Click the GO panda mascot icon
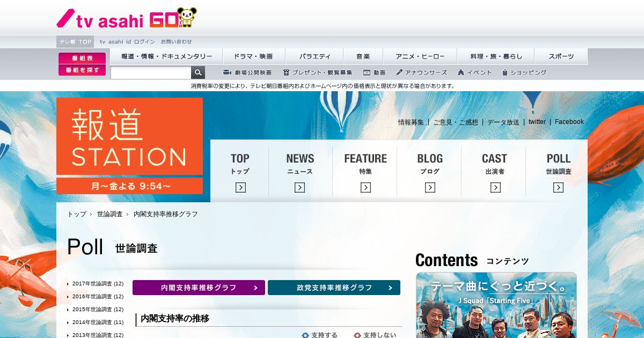 (x=187, y=17)
